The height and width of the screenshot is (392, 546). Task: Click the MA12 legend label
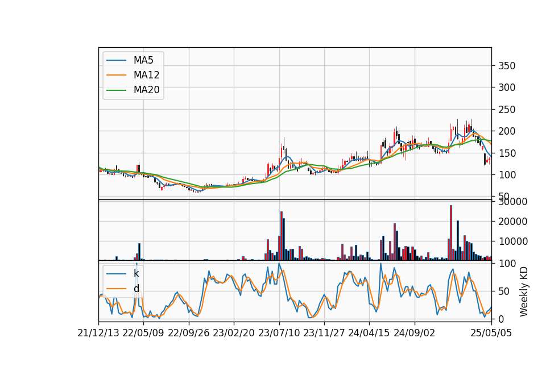(146, 75)
